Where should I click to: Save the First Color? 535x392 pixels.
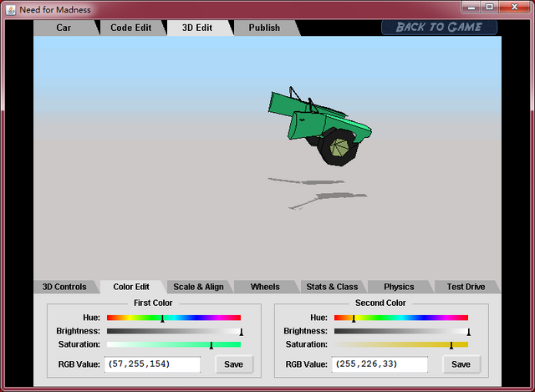[x=234, y=364]
